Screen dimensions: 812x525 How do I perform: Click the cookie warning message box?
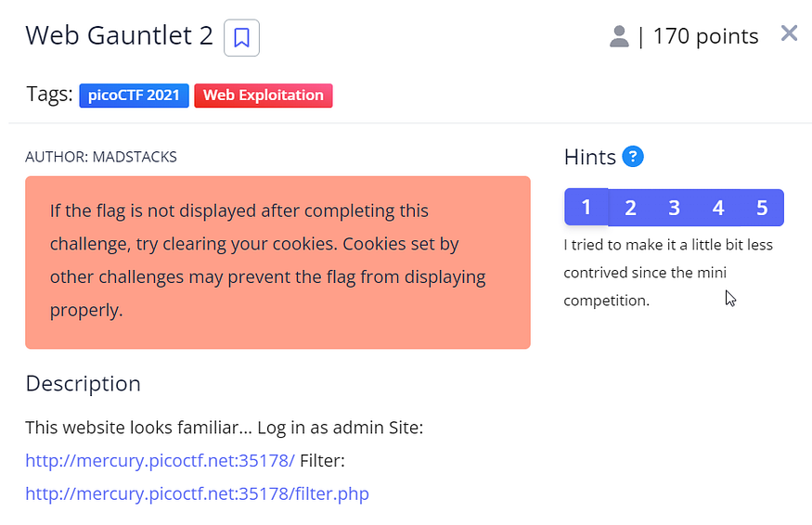(x=277, y=262)
